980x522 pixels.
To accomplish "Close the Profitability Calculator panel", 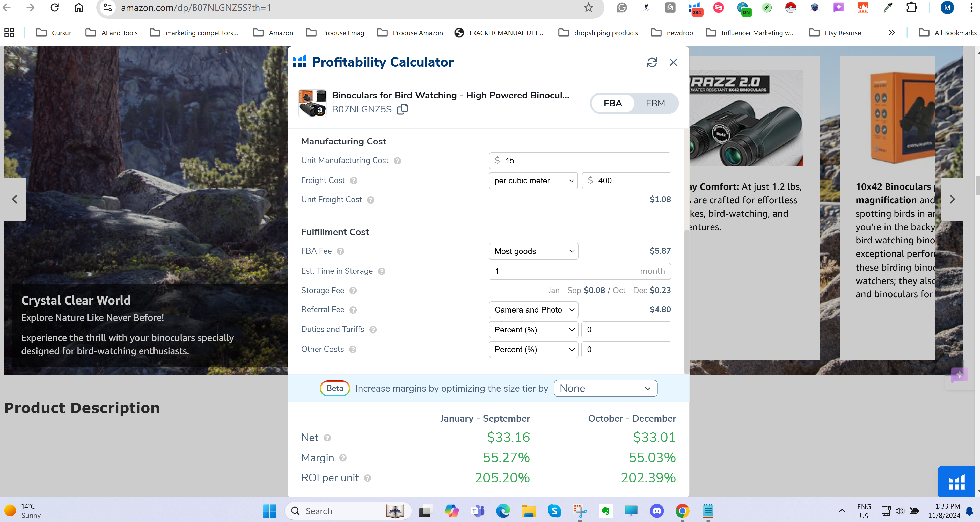I will pyautogui.click(x=673, y=62).
